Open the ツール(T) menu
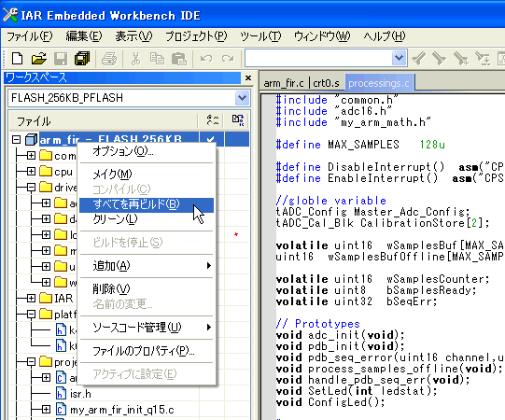Viewport: 505px width, 420px height. point(260,36)
